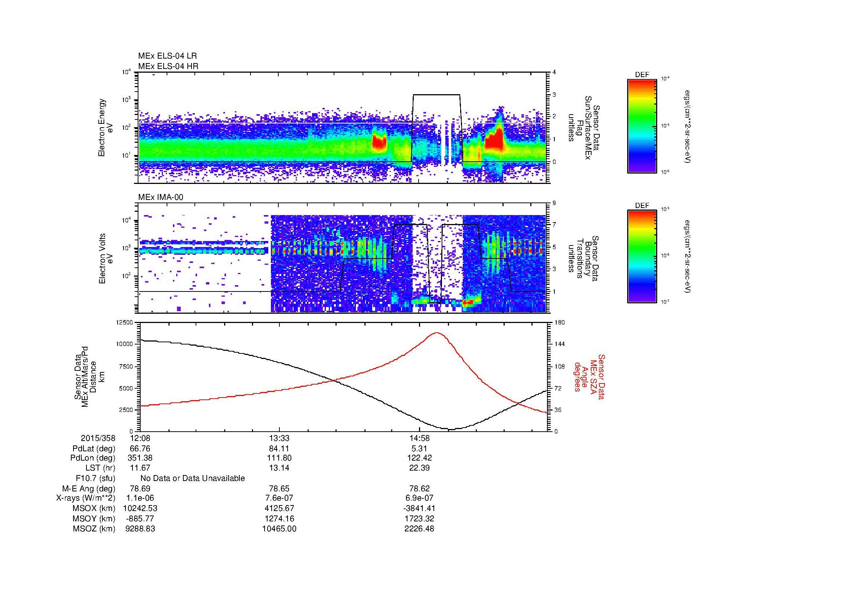
Task: Click the MSOZ value '2226.48'
Action: [419, 529]
